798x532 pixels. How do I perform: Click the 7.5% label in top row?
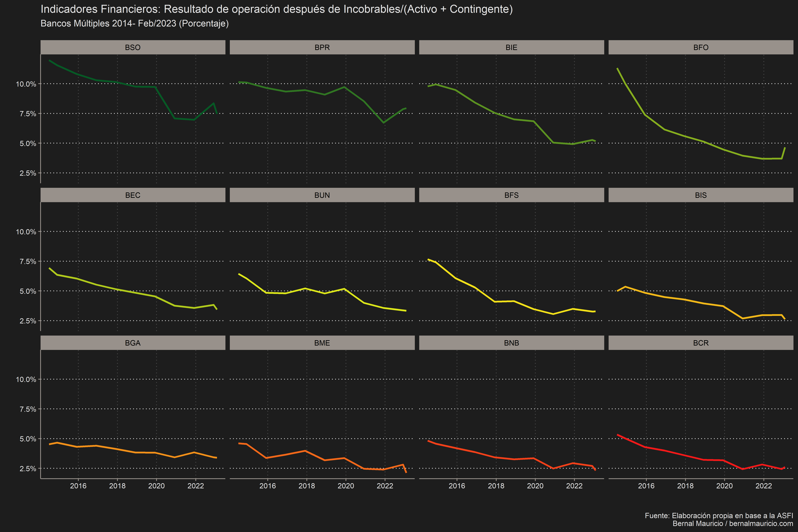[28, 114]
